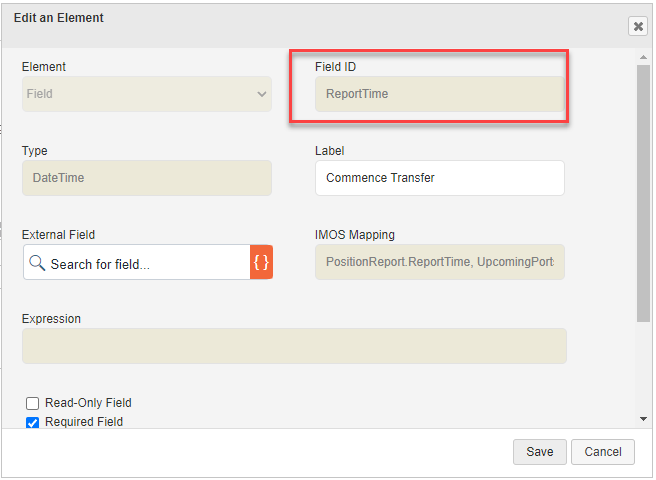This screenshot has width=656, height=480.
Task: Focus the Label field with Commence Transfer
Action: [439, 178]
